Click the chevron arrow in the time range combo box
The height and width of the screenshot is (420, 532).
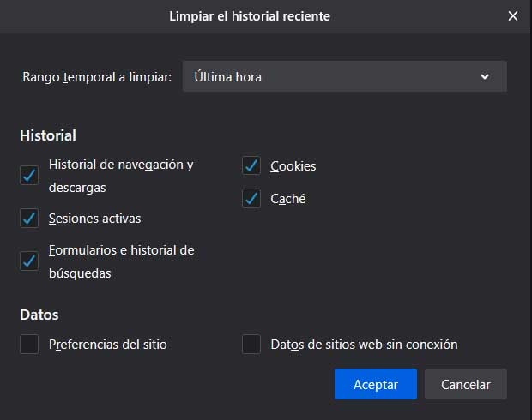485,76
